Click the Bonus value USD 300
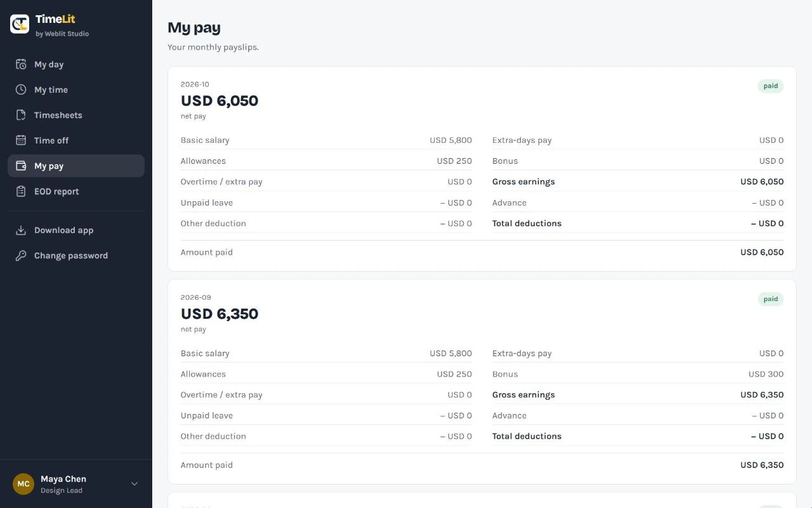Image resolution: width=812 pixels, height=508 pixels. [x=766, y=374]
